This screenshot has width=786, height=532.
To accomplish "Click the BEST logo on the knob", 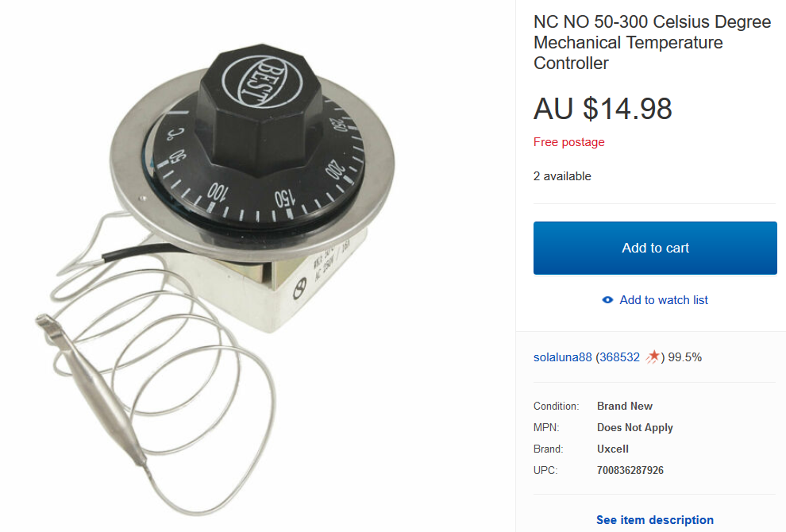I will (261, 82).
